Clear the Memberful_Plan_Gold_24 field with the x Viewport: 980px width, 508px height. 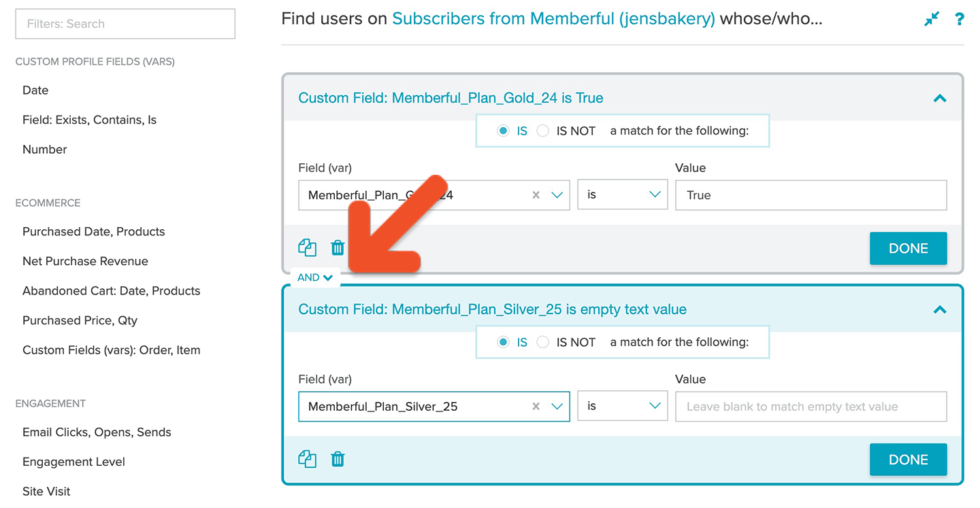point(536,194)
